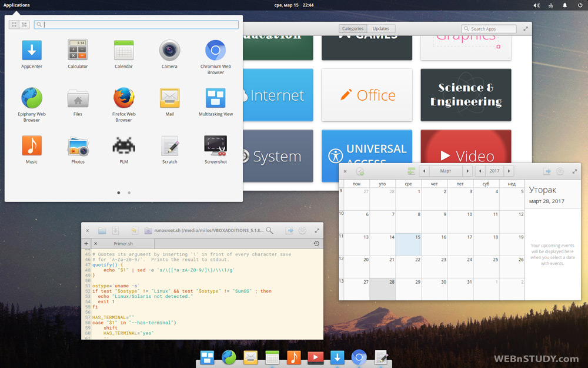Image resolution: width=588 pixels, height=368 pixels.
Task: Browse the Internet category in AppCenter
Action: coord(278,95)
